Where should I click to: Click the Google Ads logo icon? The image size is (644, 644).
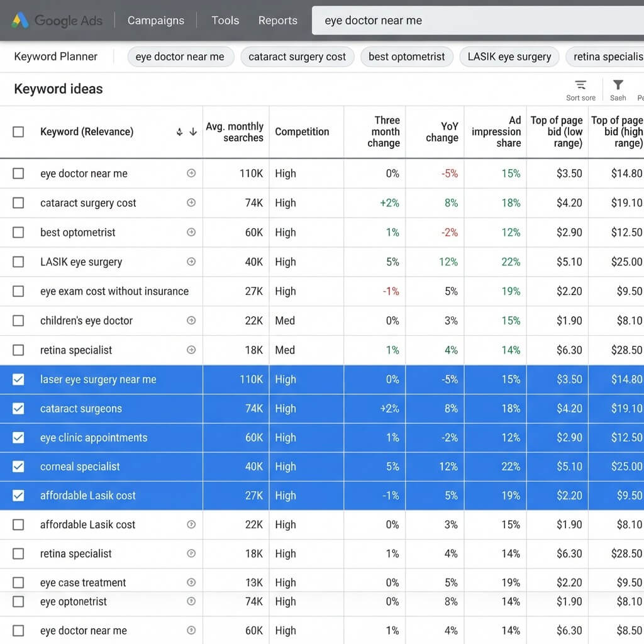tap(19, 20)
